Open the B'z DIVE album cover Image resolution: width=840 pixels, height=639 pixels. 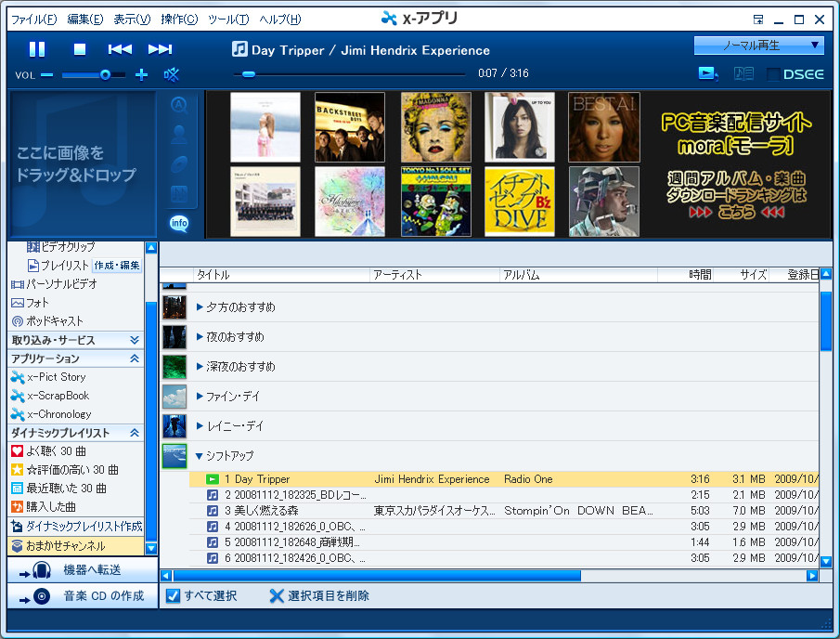[520, 202]
